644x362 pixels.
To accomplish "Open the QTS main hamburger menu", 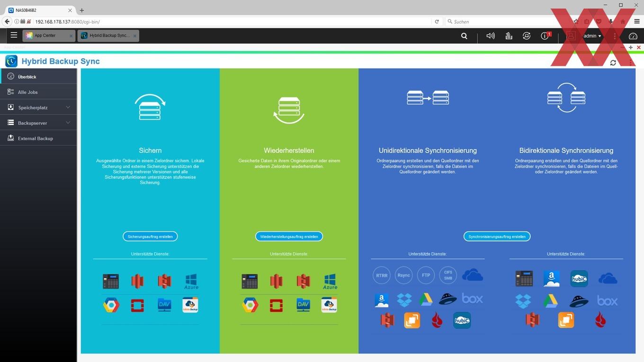I will 14,35.
